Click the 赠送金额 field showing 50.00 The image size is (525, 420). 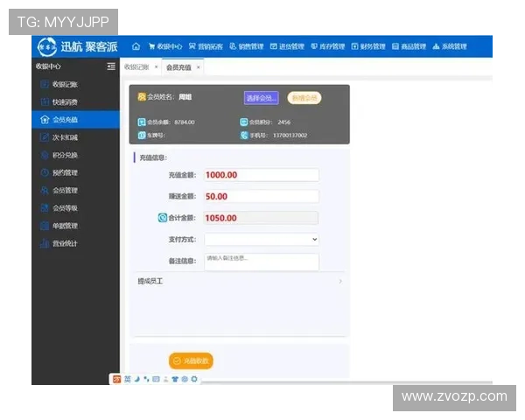[262, 196]
